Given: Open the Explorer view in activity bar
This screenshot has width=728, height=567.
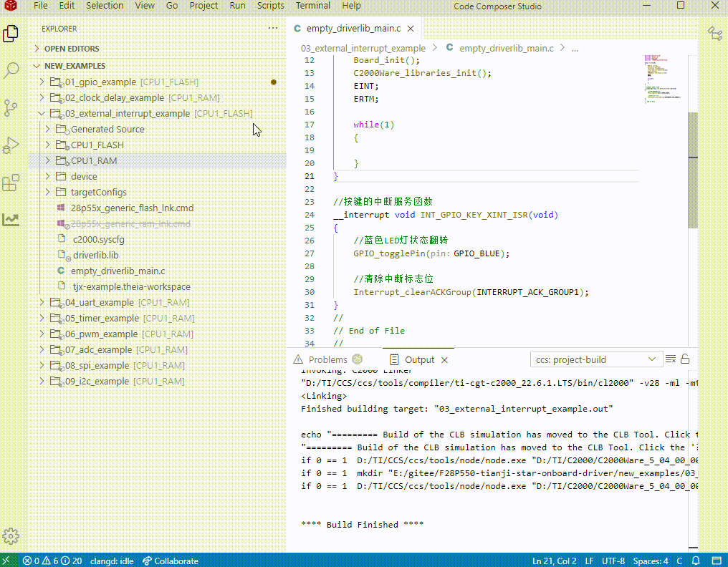Looking at the screenshot, I should tap(11, 34).
